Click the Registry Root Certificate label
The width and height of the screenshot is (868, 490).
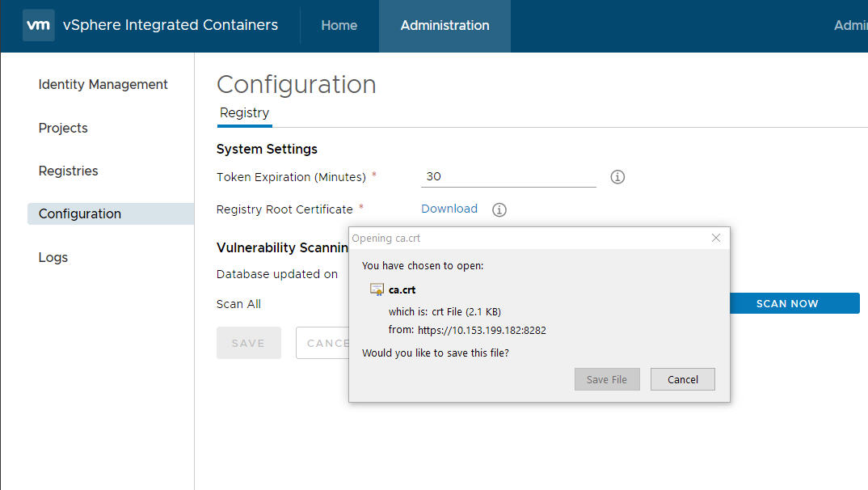click(x=284, y=209)
